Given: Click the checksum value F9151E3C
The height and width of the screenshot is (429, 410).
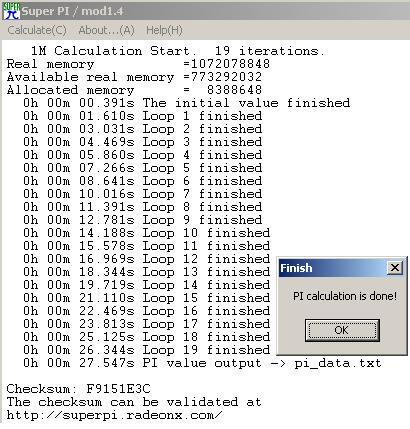Looking at the screenshot, I should pyautogui.click(x=119, y=389).
